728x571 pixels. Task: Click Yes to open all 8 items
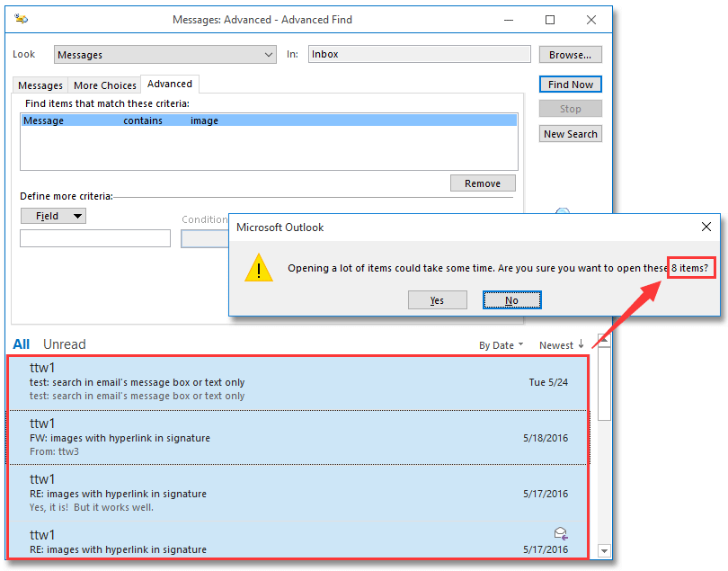pyautogui.click(x=438, y=299)
